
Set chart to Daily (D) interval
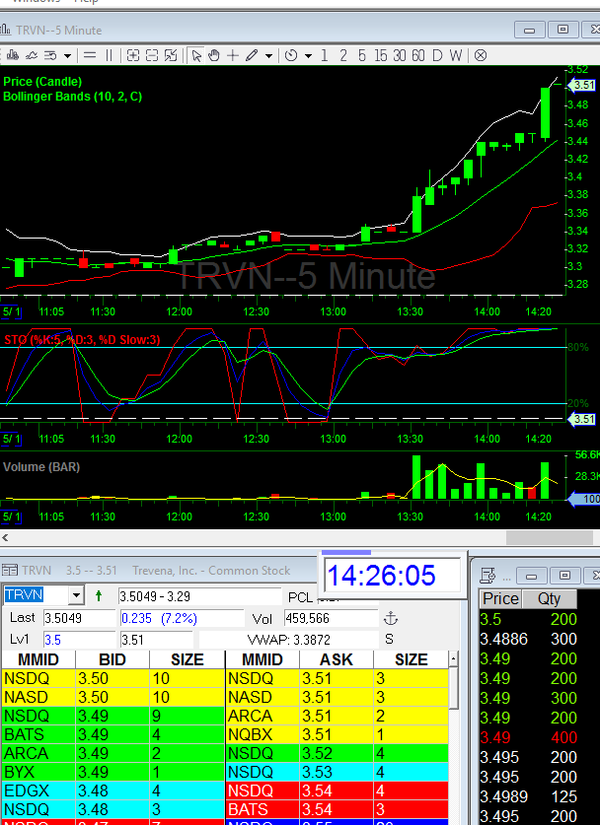pos(438,55)
